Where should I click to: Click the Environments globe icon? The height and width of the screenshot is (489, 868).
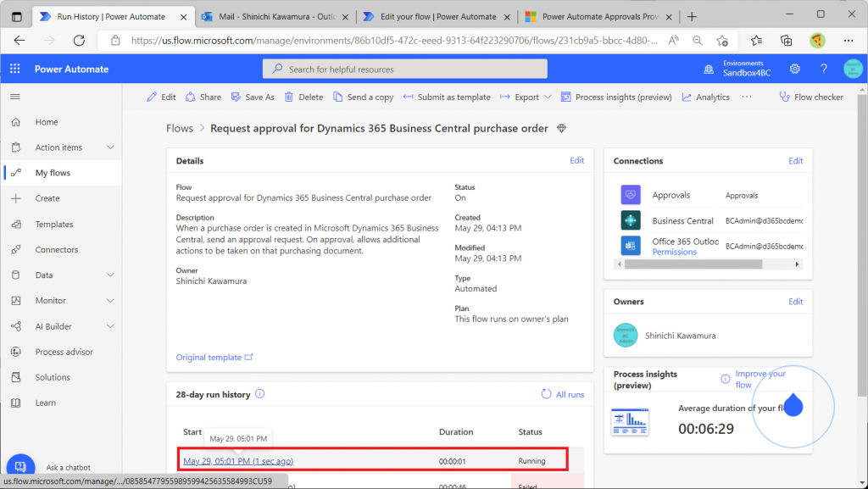coord(709,69)
